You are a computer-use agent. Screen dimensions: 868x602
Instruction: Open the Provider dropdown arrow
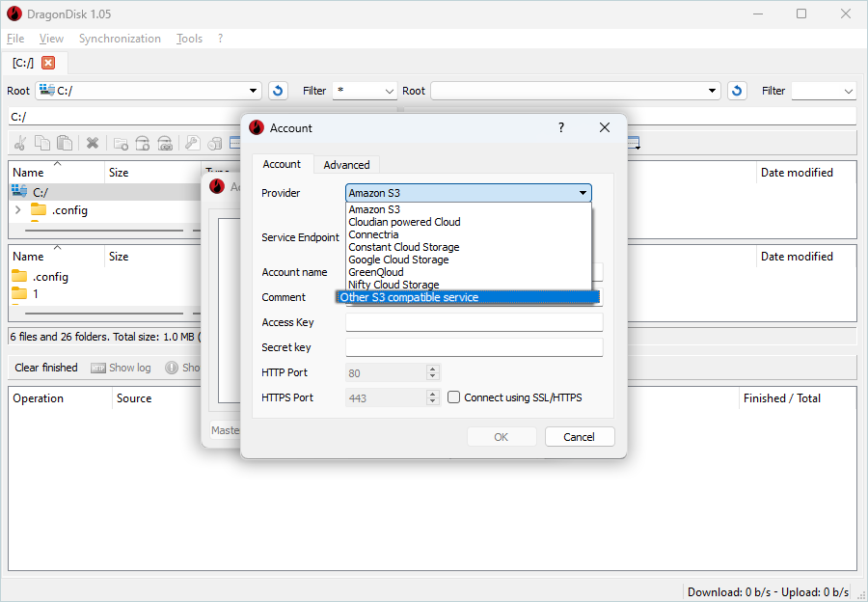pyautogui.click(x=583, y=193)
